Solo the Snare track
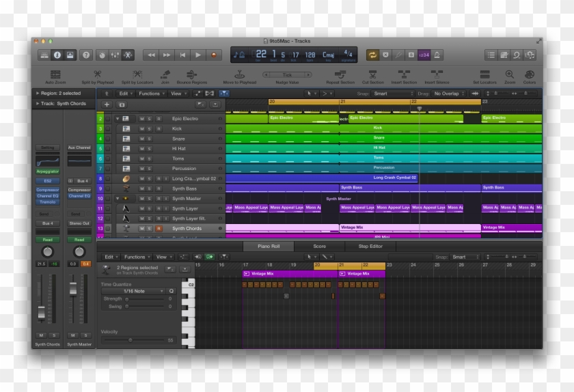 [150, 139]
